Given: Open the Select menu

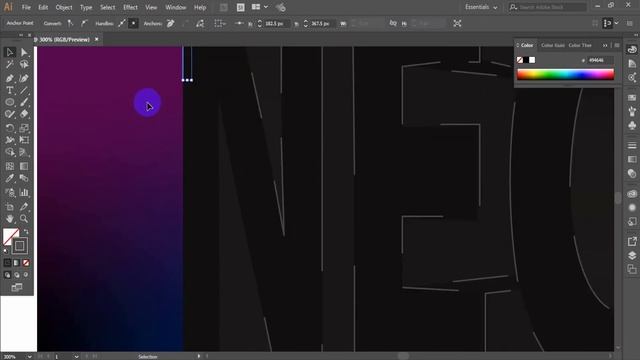Looking at the screenshot, I should 107,7.
